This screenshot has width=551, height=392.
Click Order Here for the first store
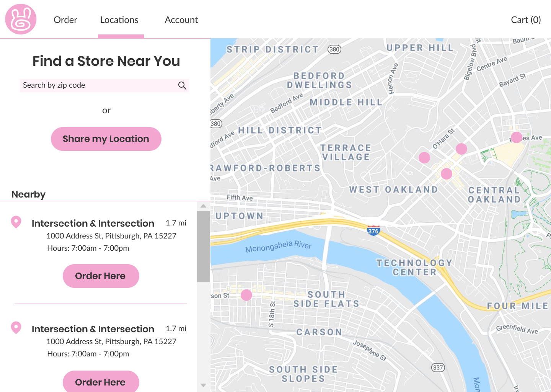[x=101, y=276]
